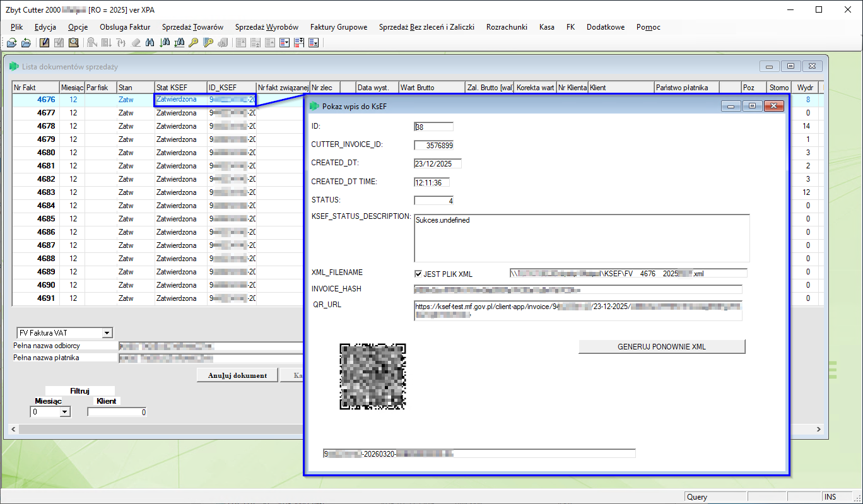Image resolution: width=863 pixels, height=504 pixels.
Task: Click the Wydr column header
Action: click(x=806, y=88)
